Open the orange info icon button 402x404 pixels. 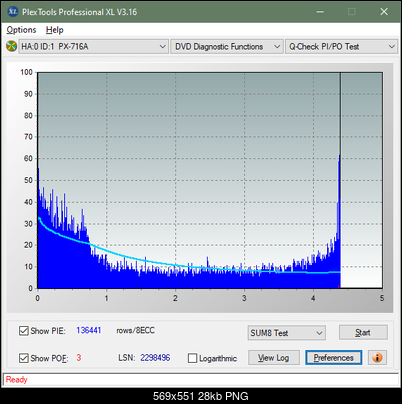point(377,358)
